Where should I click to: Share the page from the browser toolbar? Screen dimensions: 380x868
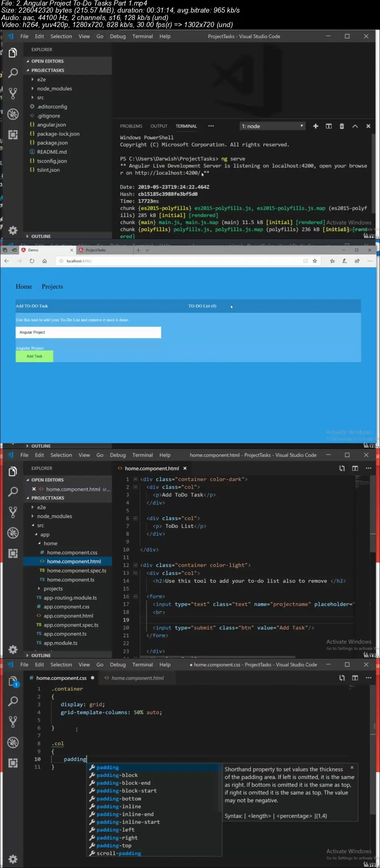point(357,261)
